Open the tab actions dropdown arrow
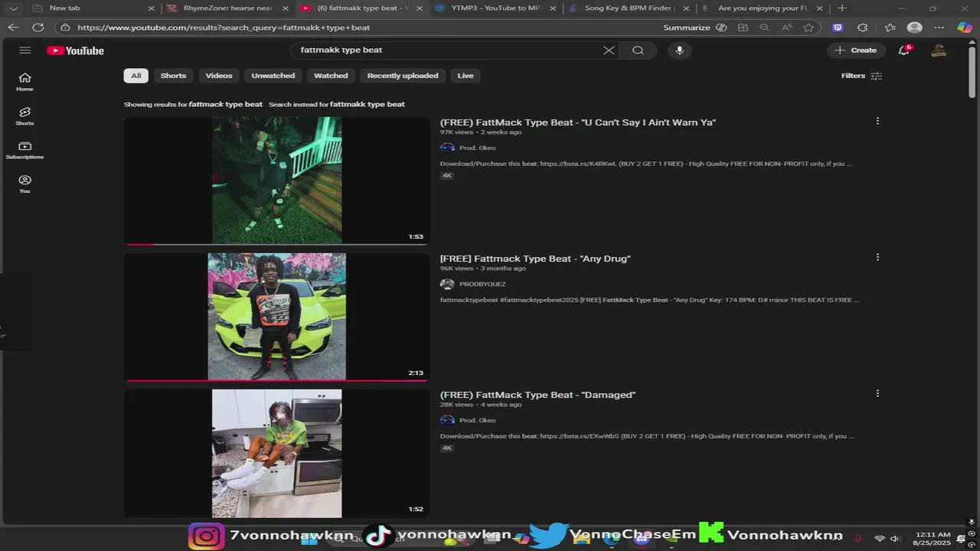 click(13, 8)
